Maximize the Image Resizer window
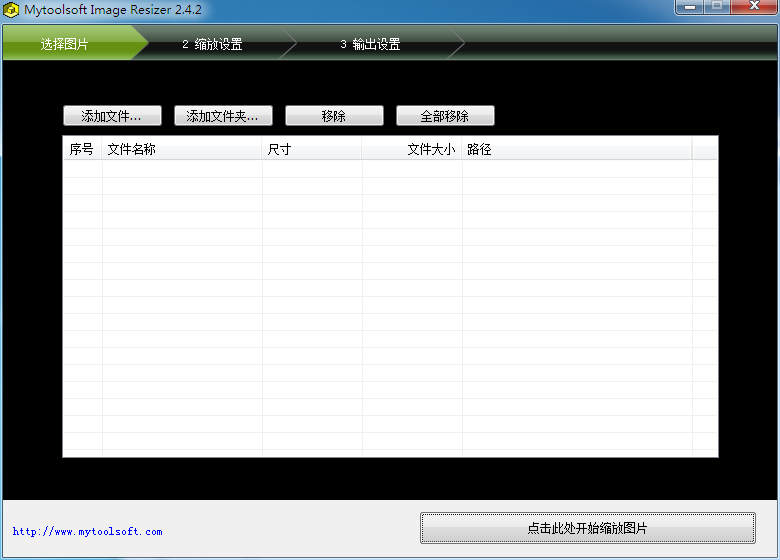Image resolution: width=780 pixels, height=560 pixels. click(717, 6)
